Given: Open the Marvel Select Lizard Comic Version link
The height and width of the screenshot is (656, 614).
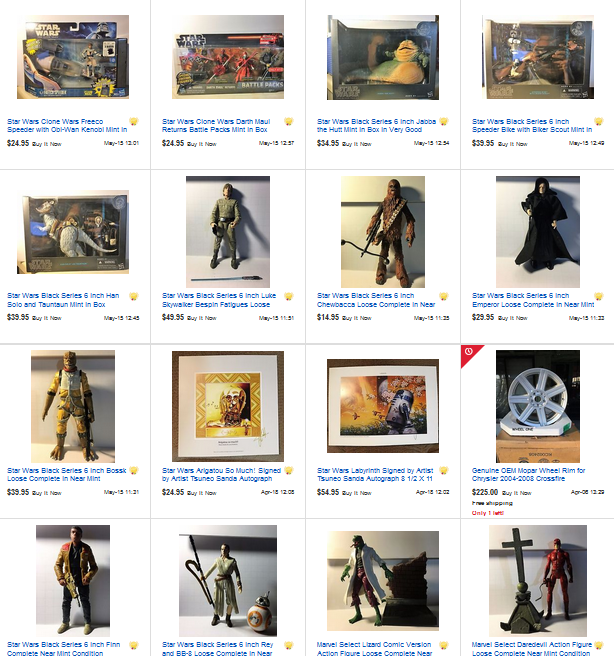Looking at the screenshot, I should pos(374,648).
